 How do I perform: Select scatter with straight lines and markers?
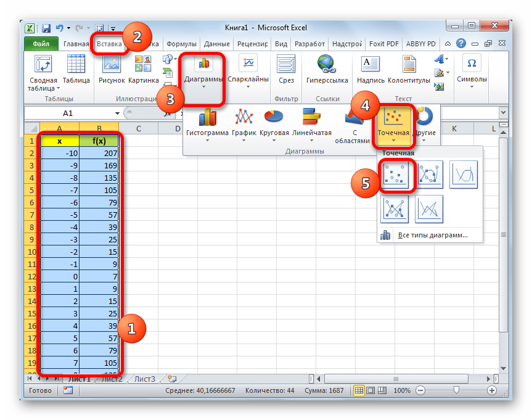coord(395,210)
